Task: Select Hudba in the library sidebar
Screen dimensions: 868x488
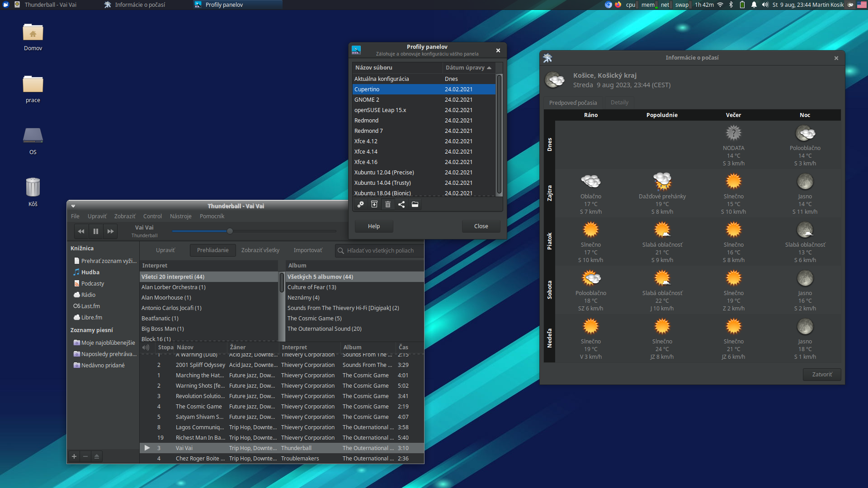Action: pos(90,272)
